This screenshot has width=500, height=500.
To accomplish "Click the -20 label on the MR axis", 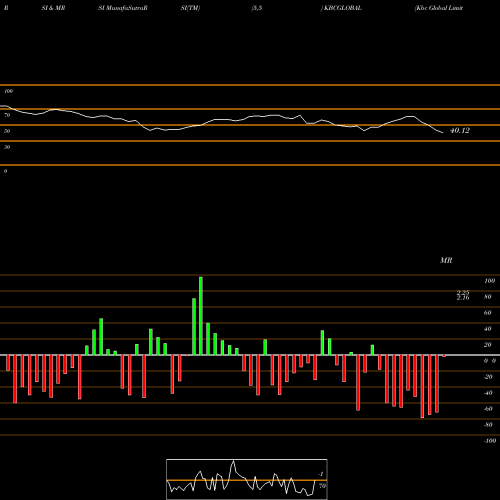I will (488, 377).
